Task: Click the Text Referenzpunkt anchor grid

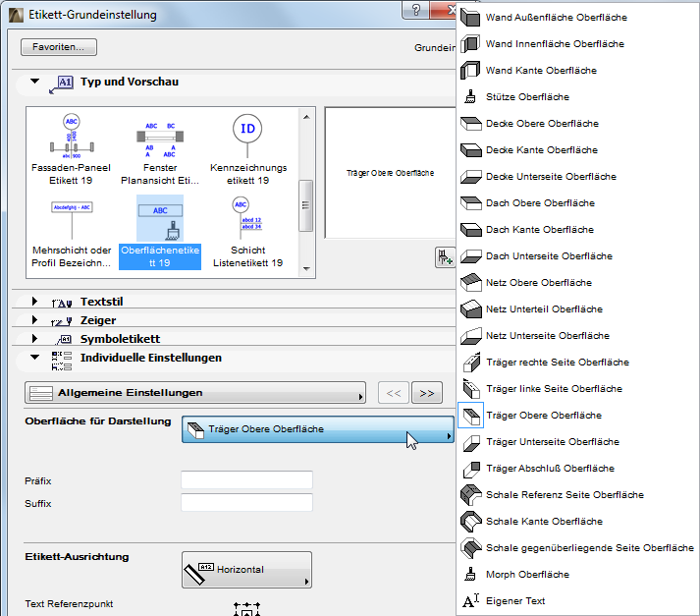Action: coord(246,609)
